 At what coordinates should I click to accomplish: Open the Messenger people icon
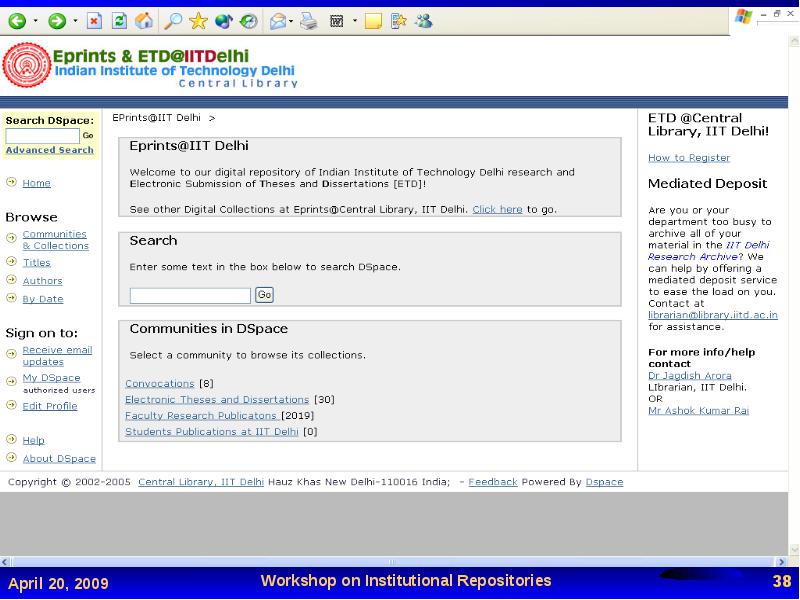(x=423, y=21)
